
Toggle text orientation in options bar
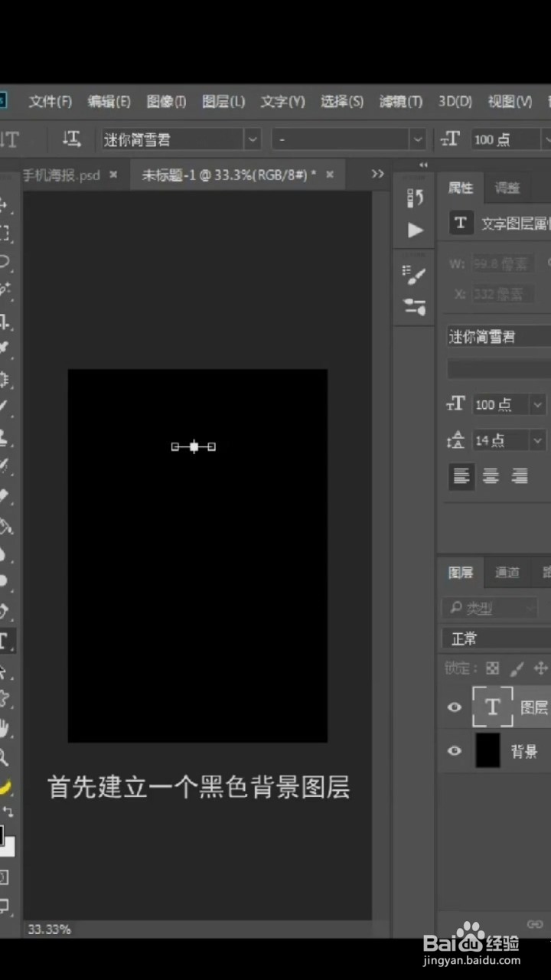[x=71, y=139]
